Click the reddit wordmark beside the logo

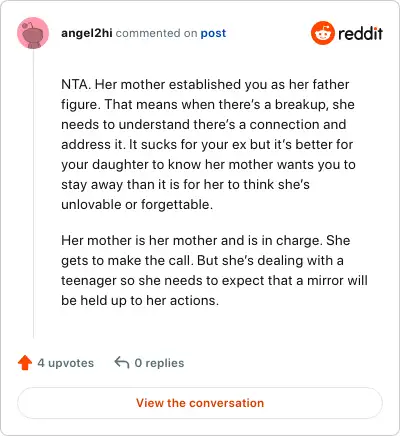click(x=360, y=34)
